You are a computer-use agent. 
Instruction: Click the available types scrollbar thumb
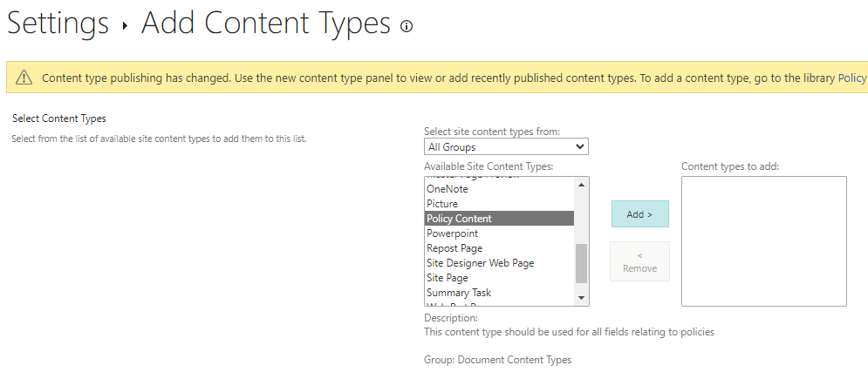point(582,263)
